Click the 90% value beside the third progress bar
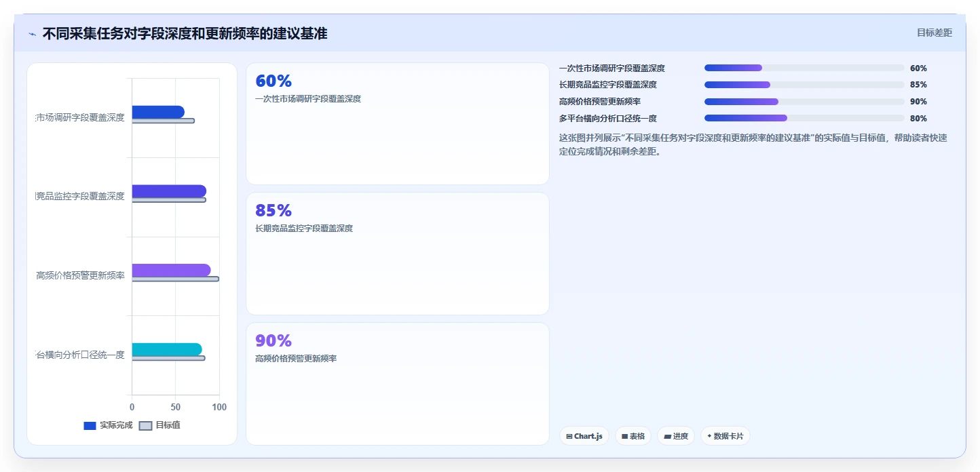 pos(918,102)
